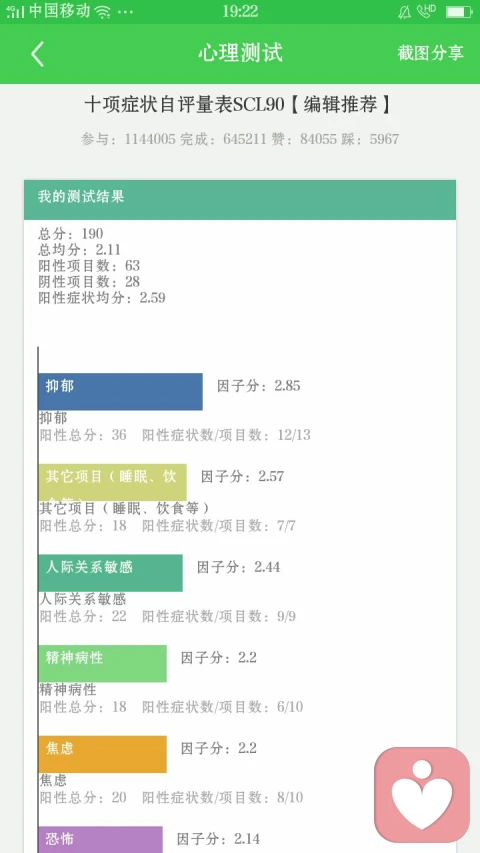This screenshot has width=480, height=853.
Task: Tap the 4G signal strength icon
Action: [x=15, y=11]
